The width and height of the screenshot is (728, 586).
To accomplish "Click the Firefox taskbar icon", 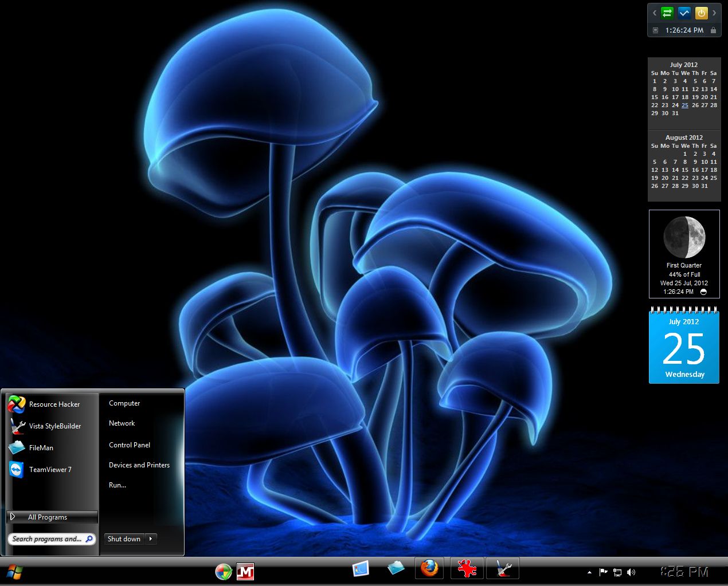I will coord(430,568).
